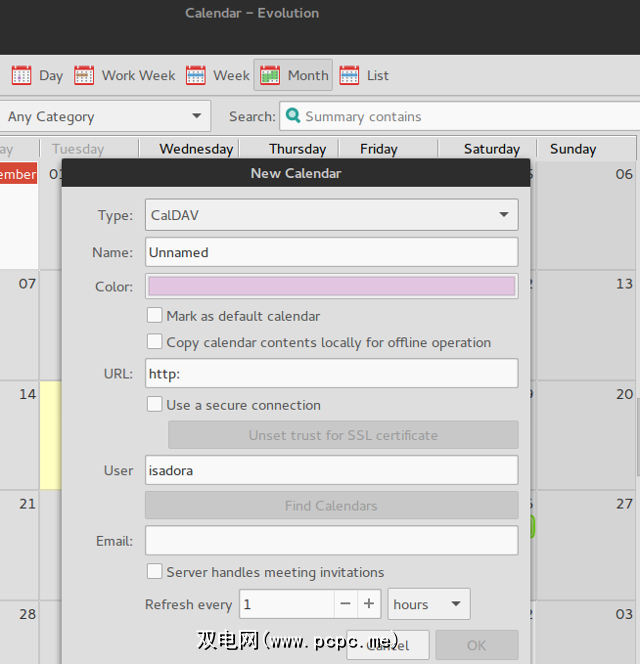Click the Month toolbar label
640x664 pixels.
click(x=308, y=76)
